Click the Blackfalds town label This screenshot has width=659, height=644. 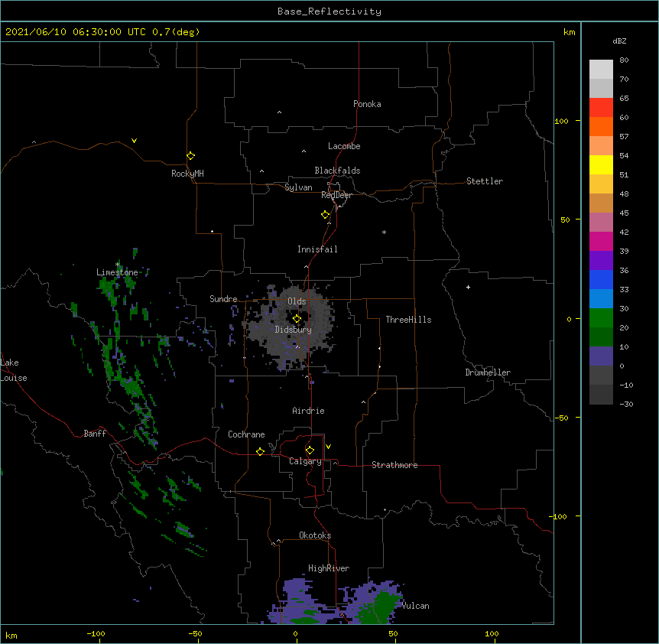pyautogui.click(x=337, y=171)
